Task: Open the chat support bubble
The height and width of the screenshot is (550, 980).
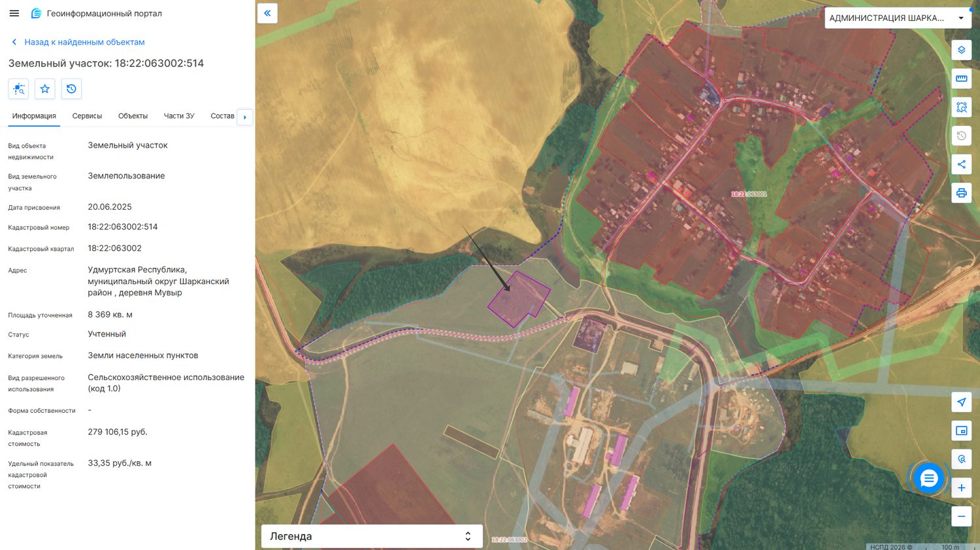Action: click(928, 479)
